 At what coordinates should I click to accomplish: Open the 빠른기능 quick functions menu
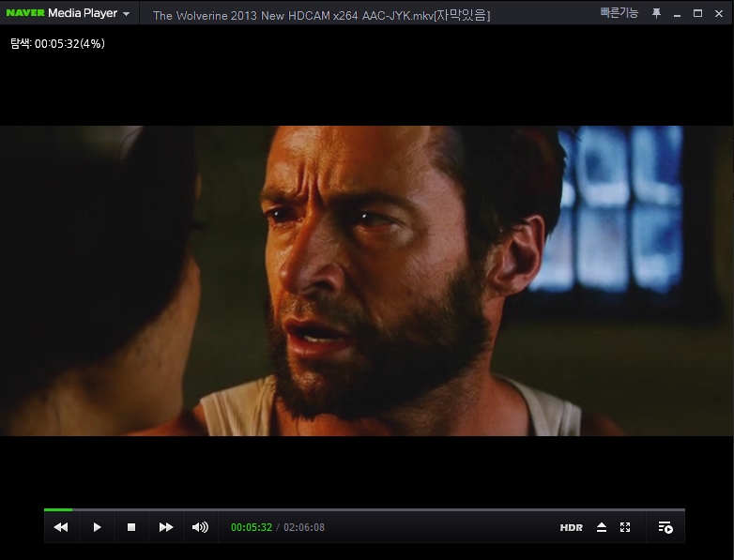click(x=619, y=13)
